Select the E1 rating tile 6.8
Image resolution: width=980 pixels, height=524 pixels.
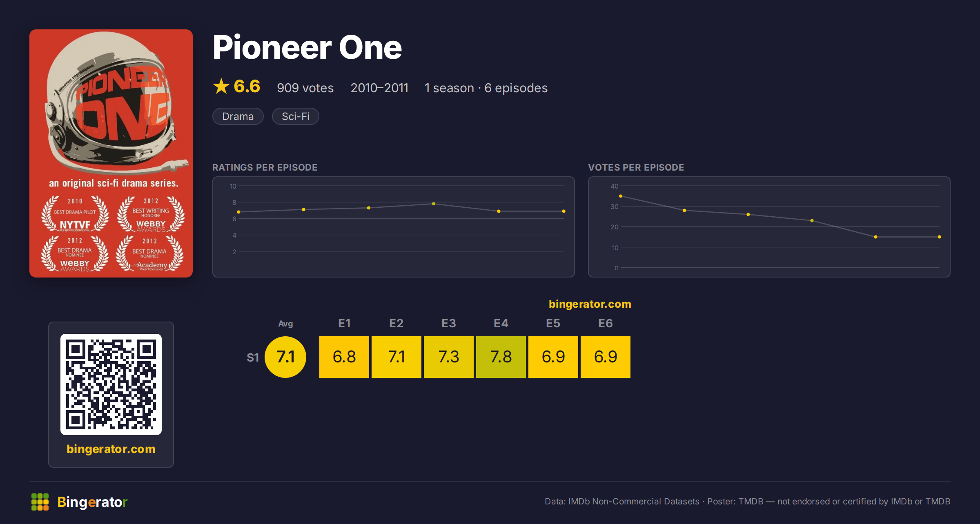[344, 357]
